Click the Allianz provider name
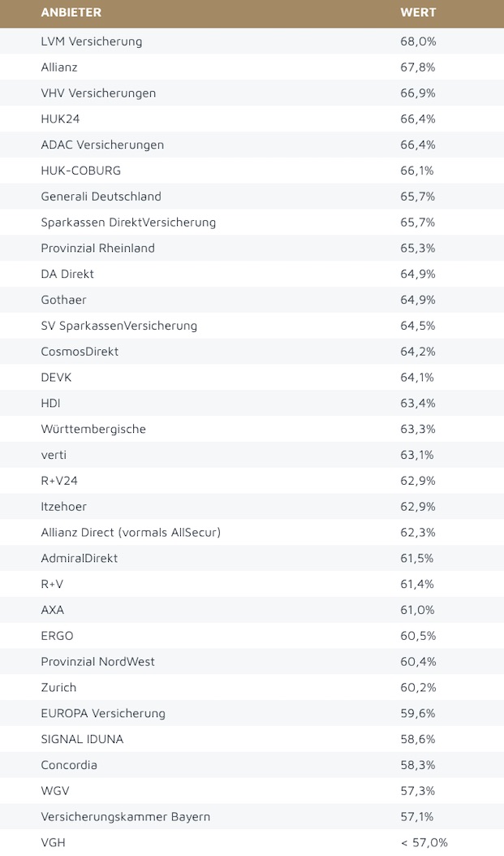The image size is (504, 856). pyautogui.click(x=59, y=67)
